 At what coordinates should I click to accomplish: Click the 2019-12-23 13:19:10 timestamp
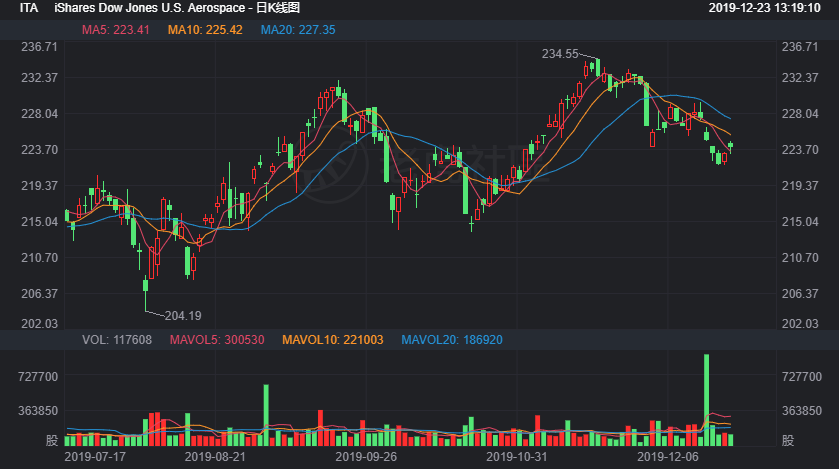(x=764, y=8)
